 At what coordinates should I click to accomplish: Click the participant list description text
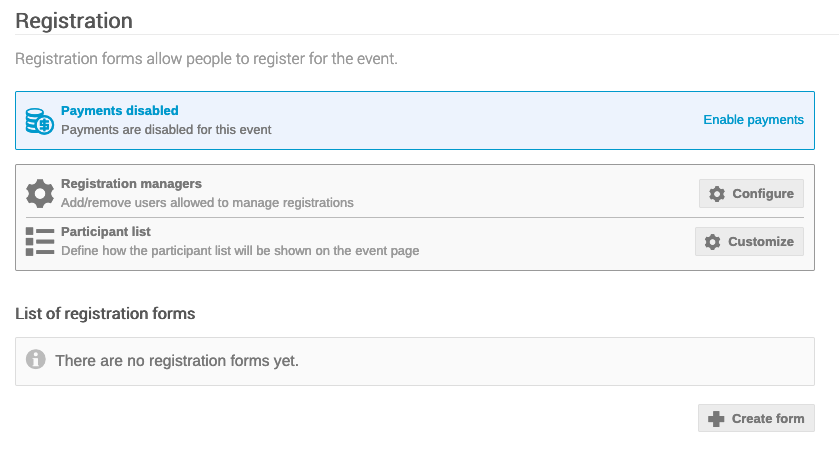pos(240,251)
